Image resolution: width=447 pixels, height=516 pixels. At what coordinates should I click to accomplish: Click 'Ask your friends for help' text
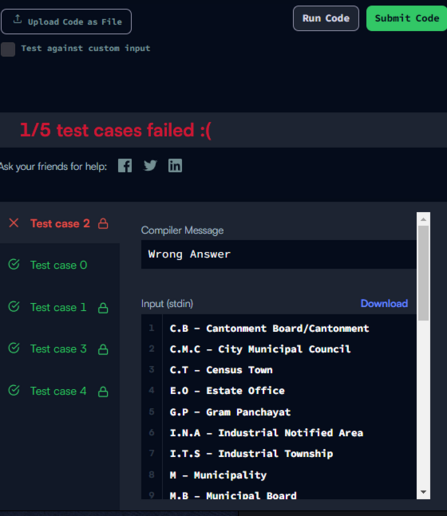[53, 166]
